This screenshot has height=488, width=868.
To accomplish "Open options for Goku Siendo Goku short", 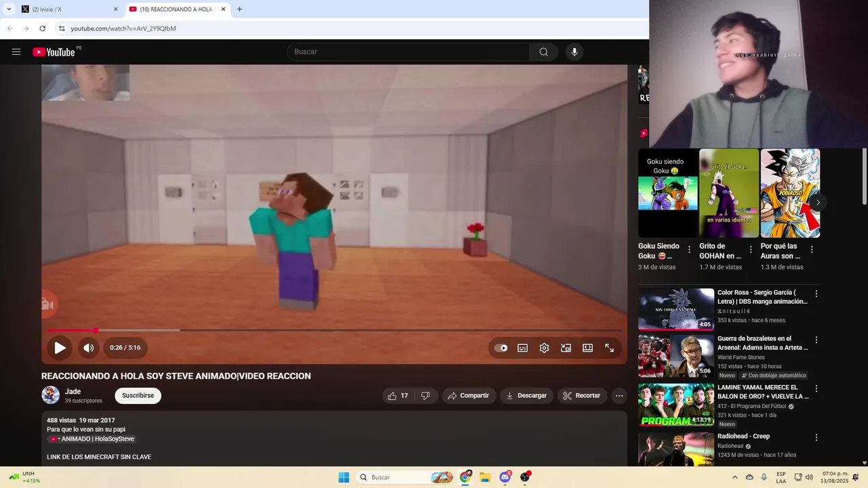I will (690, 249).
